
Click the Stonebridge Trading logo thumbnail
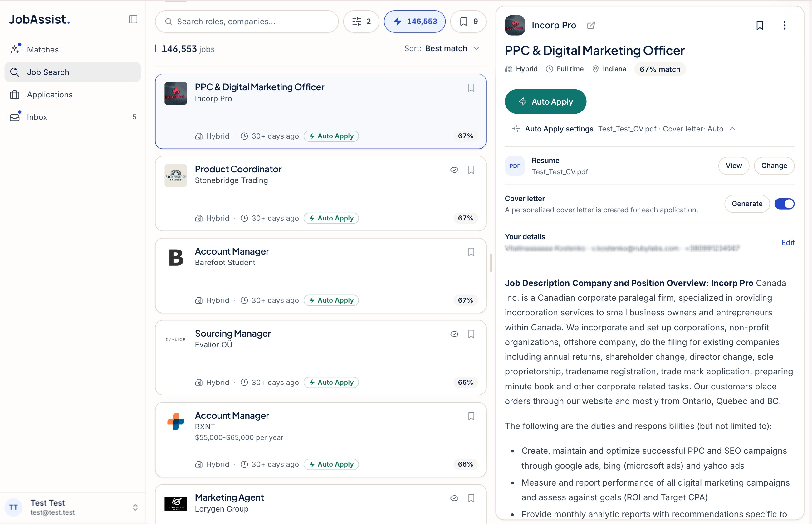pyautogui.click(x=176, y=175)
